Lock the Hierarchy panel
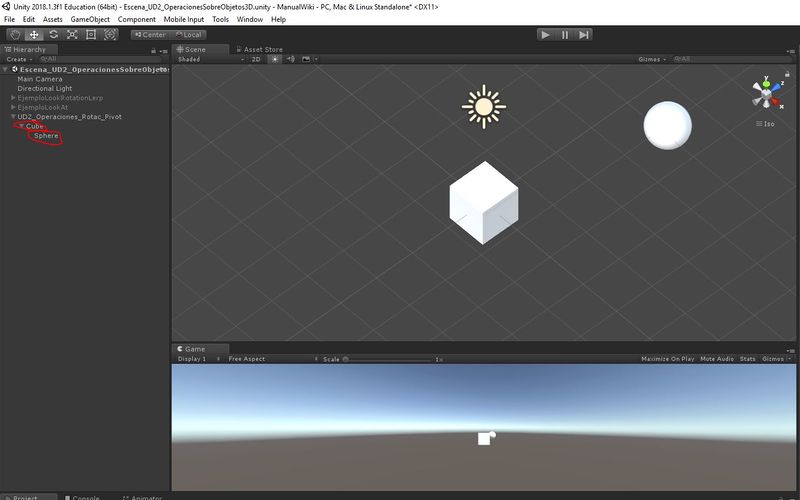Viewport: 800px width, 500px height. click(x=153, y=51)
